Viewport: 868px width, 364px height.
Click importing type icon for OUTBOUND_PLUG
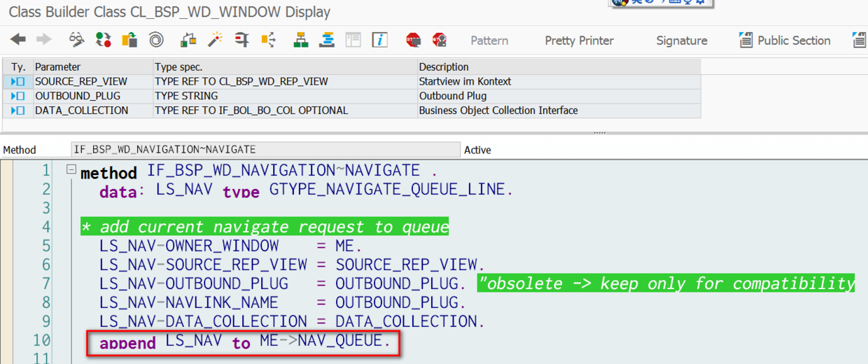coord(18,96)
